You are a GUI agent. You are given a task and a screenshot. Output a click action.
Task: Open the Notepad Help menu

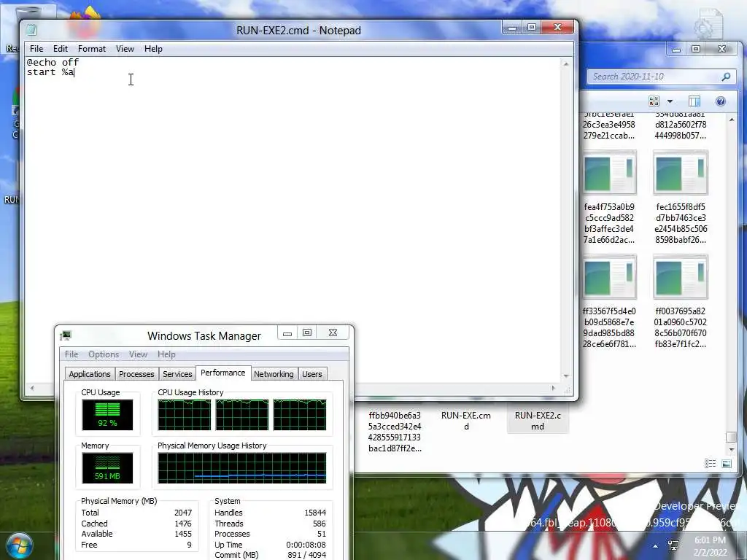[153, 49]
